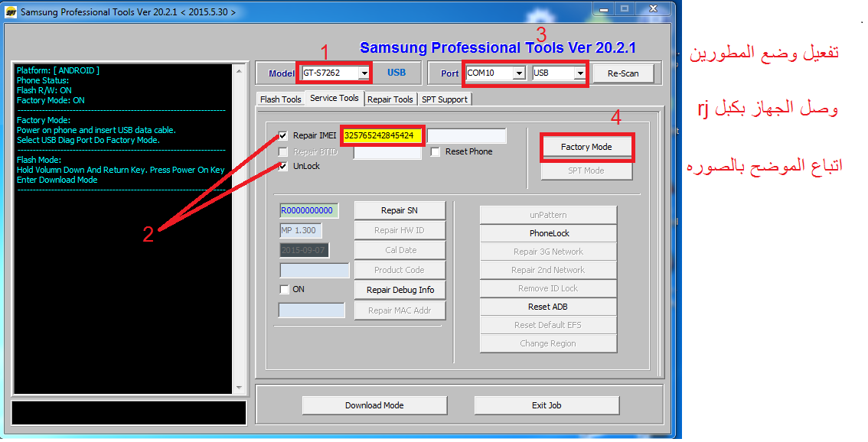Tick the ON checkbox
This screenshot has height=442, width=868.
tap(285, 289)
